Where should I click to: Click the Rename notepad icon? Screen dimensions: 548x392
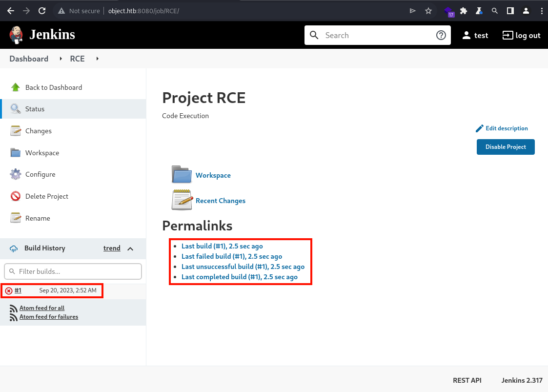pos(16,218)
